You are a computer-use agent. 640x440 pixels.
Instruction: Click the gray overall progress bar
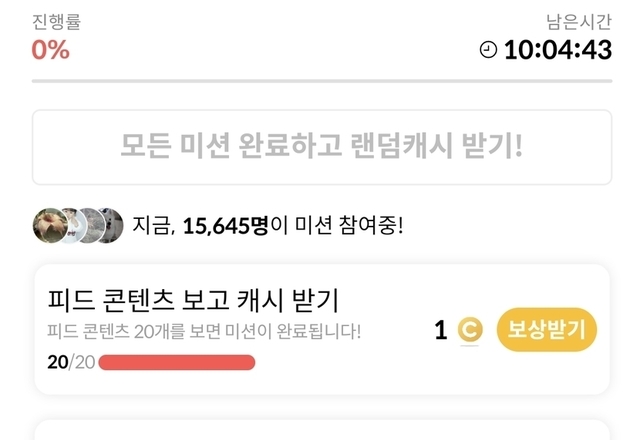321,81
